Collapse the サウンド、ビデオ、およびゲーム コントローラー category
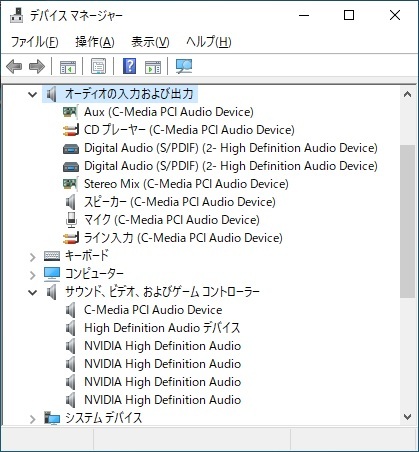 [32, 292]
